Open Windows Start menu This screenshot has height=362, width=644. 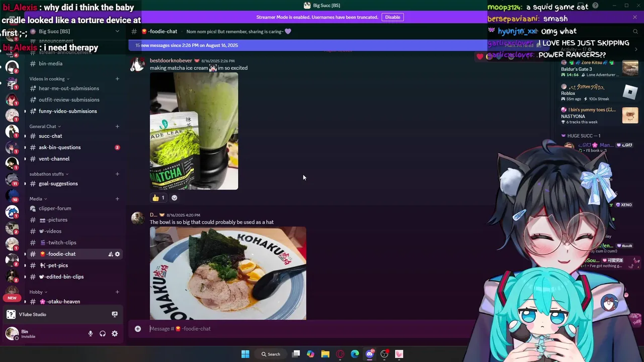(245, 354)
